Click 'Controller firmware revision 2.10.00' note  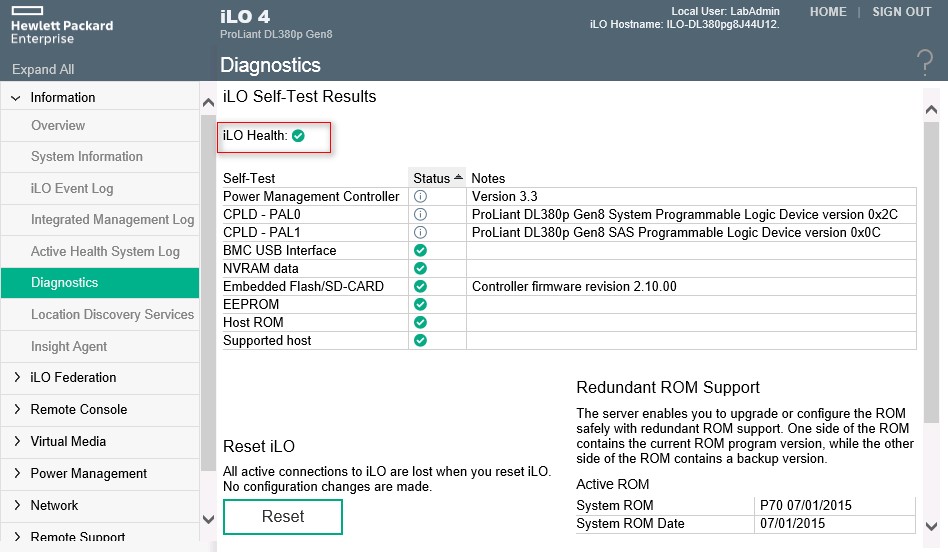point(574,287)
